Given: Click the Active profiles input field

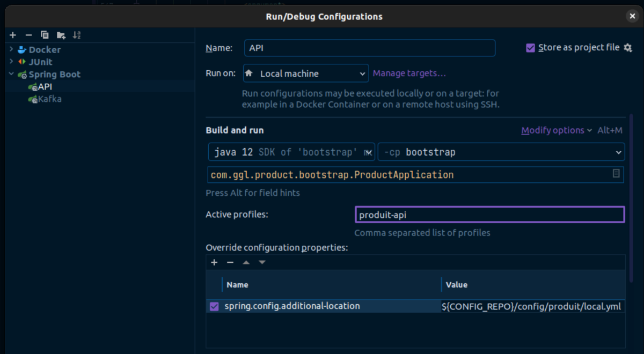Looking at the screenshot, I should (489, 215).
